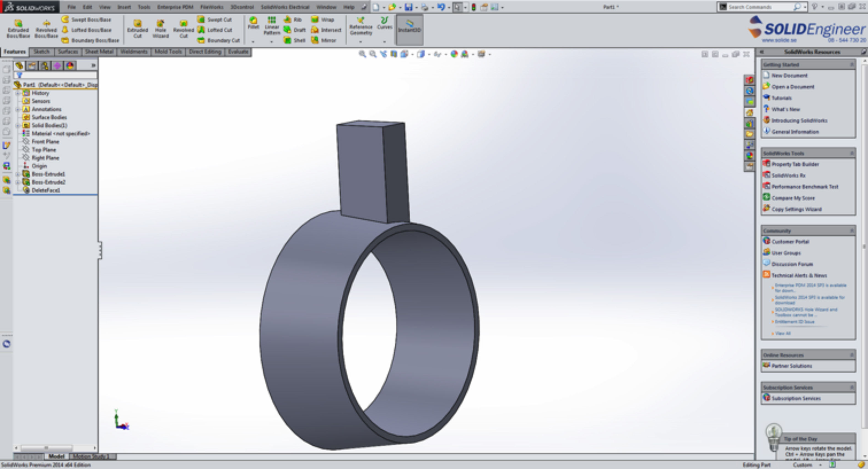Viewport: 868px width, 469px height.
Task: Select the Linear Pattern tool
Action: point(272,25)
